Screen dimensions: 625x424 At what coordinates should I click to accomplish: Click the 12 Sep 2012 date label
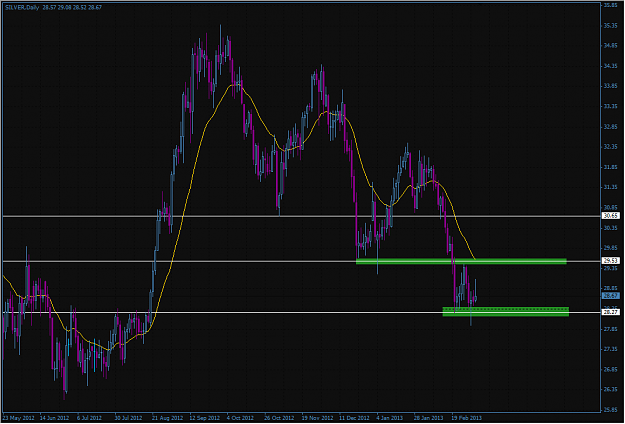coord(204,418)
